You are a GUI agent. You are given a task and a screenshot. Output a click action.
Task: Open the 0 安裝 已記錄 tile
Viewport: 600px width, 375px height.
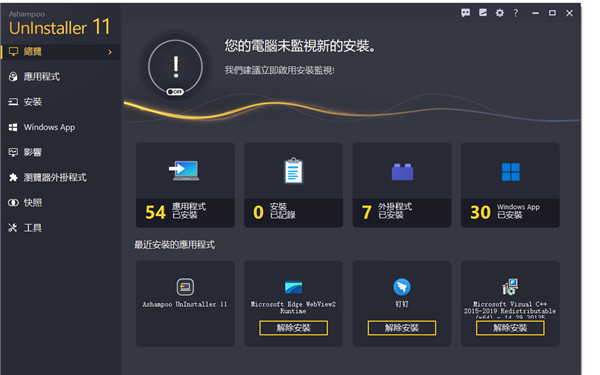[x=293, y=185]
